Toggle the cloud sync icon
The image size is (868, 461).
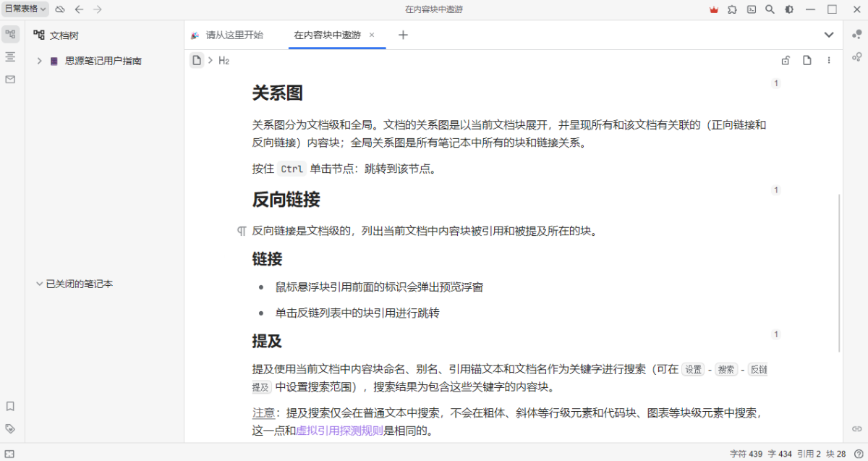click(x=60, y=9)
